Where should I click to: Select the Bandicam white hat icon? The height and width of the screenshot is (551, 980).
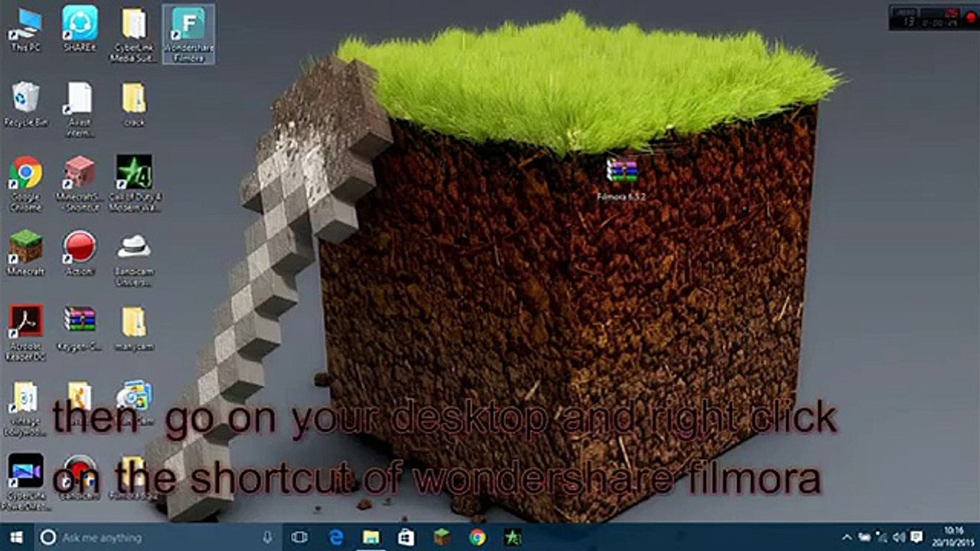click(134, 258)
